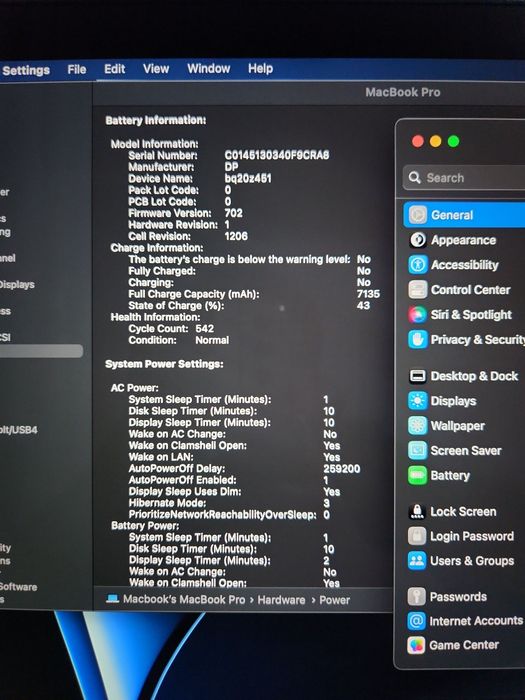The height and width of the screenshot is (700, 525).
Task: Open the Help menu
Action: pos(260,69)
